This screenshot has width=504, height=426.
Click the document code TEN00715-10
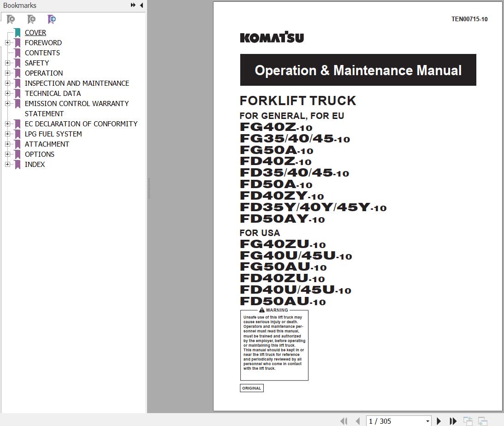click(x=469, y=19)
